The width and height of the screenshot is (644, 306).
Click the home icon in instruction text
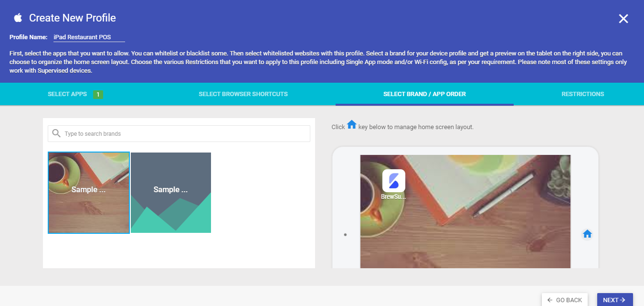click(x=352, y=124)
